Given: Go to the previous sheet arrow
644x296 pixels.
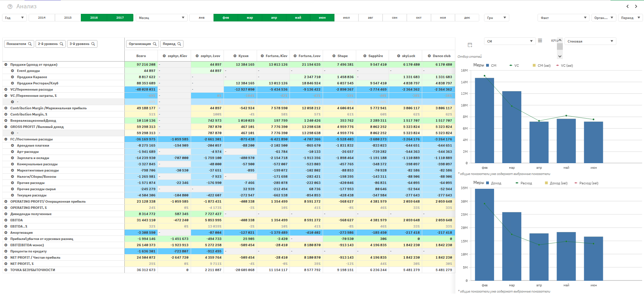Looking at the screenshot, I should [627, 6].
